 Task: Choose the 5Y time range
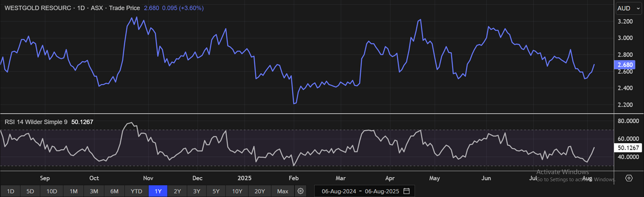pyautogui.click(x=216, y=191)
